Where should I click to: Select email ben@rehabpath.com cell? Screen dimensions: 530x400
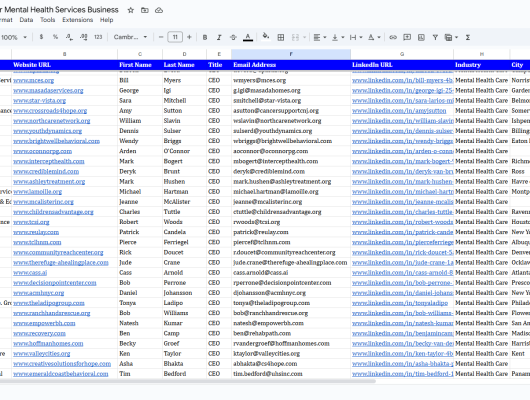291,333
